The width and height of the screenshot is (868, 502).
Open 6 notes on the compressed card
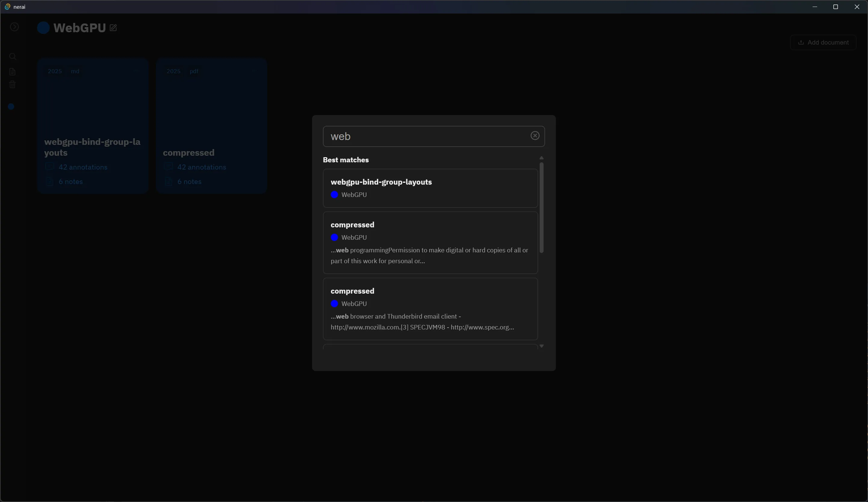(x=189, y=182)
